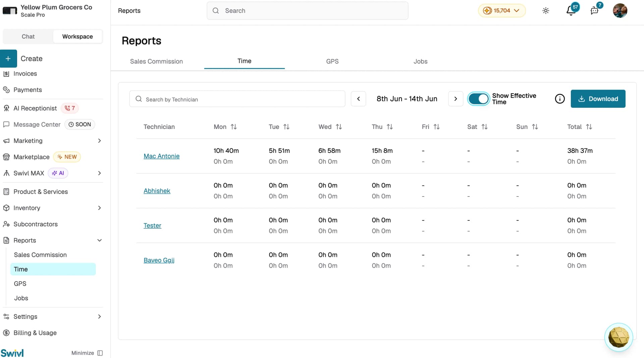The image size is (644, 358).
Task: Open chat messages icon with 7 badge
Action: pyautogui.click(x=595, y=10)
